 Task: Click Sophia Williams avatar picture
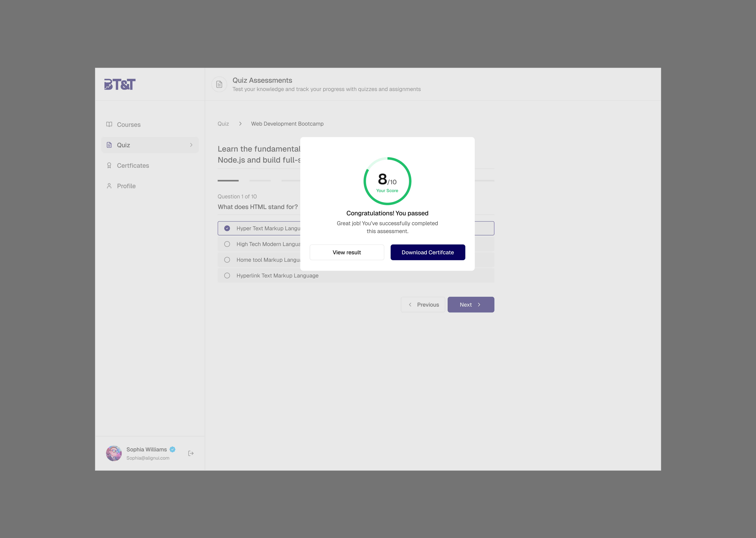(x=114, y=453)
